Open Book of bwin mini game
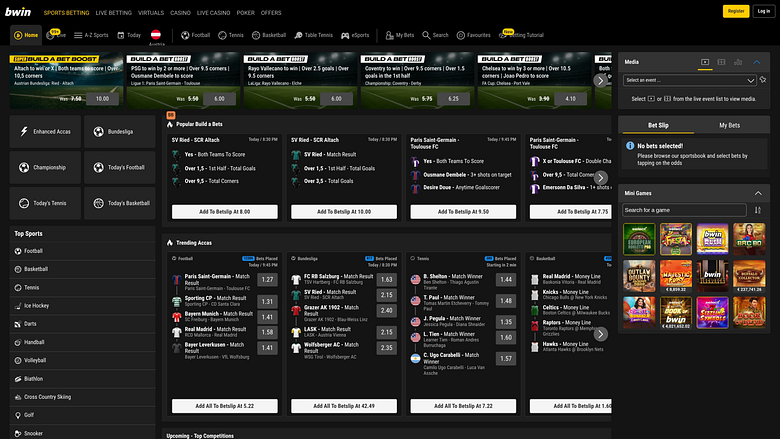The height and width of the screenshot is (439, 780). [x=676, y=313]
